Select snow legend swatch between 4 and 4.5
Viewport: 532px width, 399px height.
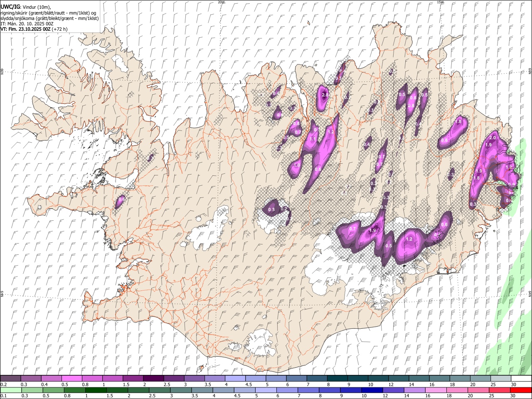coord(234,379)
